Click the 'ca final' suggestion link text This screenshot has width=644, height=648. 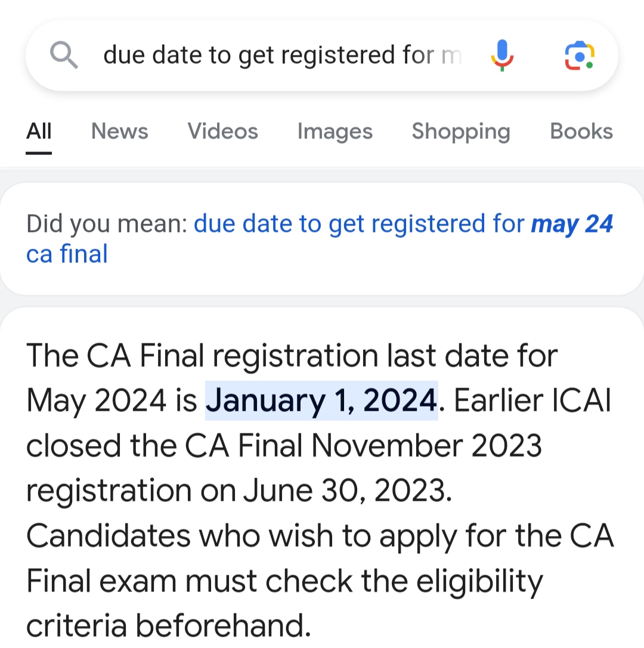click(67, 255)
